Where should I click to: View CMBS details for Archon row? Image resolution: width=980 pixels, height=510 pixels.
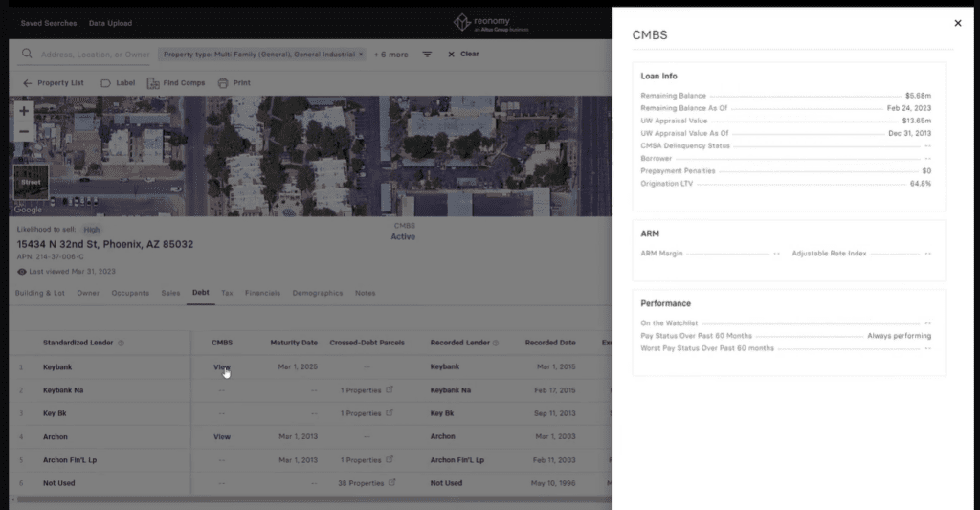pyautogui.click(x=222, y=437)
